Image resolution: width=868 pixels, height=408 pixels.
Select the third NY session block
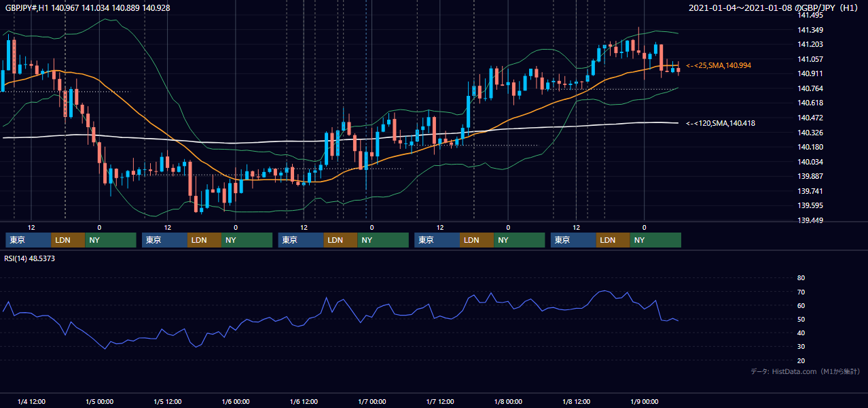click(383, 240)
